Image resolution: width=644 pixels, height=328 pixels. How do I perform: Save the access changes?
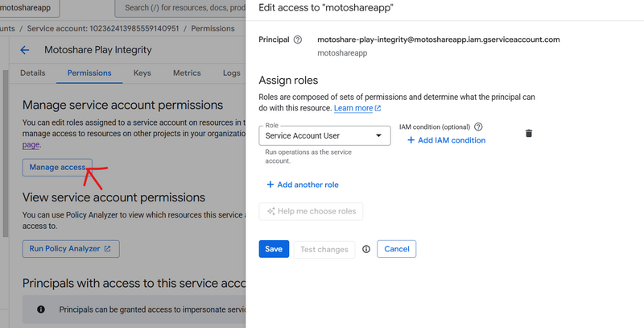pos(274,249)
